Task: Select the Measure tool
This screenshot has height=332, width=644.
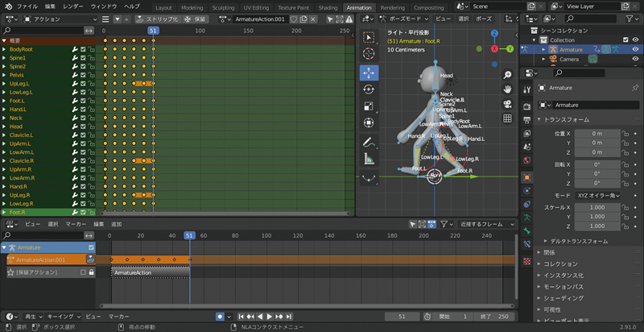Action: click(x=369, y=158)
